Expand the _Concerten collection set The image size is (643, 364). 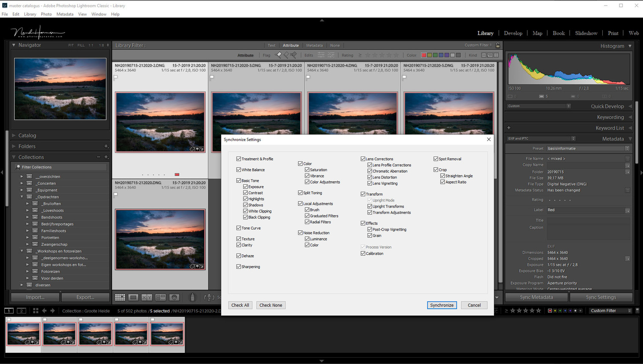pos(22,183)
